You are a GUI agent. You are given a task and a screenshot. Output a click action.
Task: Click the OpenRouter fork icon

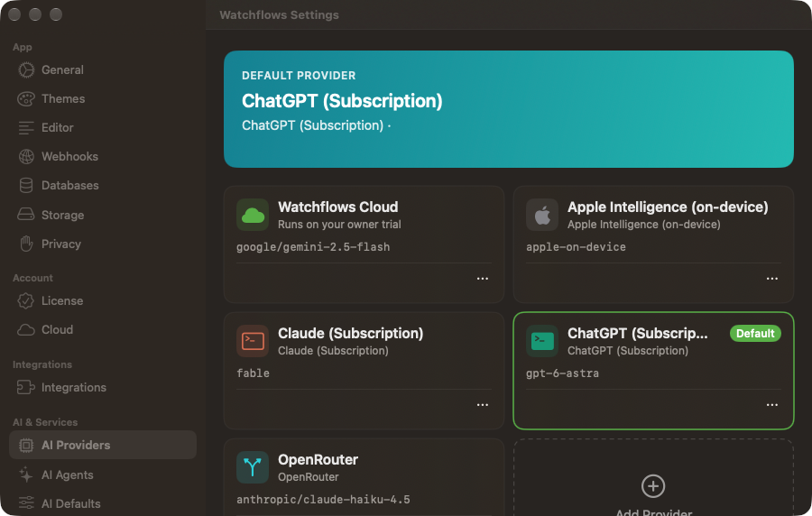coord(253,467)
